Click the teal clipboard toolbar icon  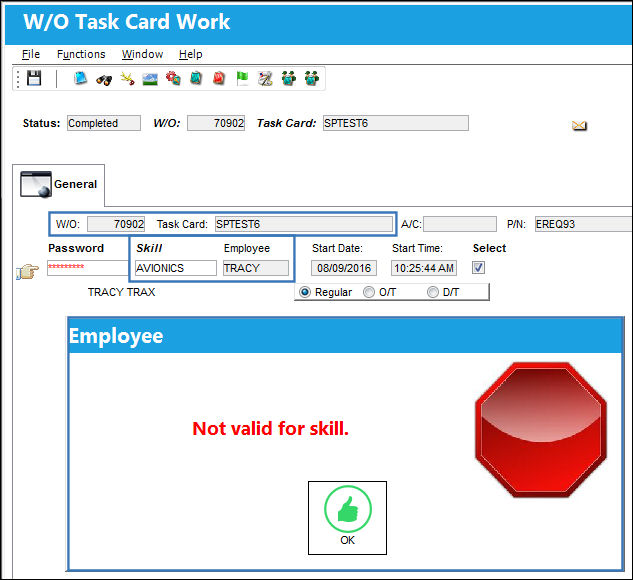pos(196,78)
